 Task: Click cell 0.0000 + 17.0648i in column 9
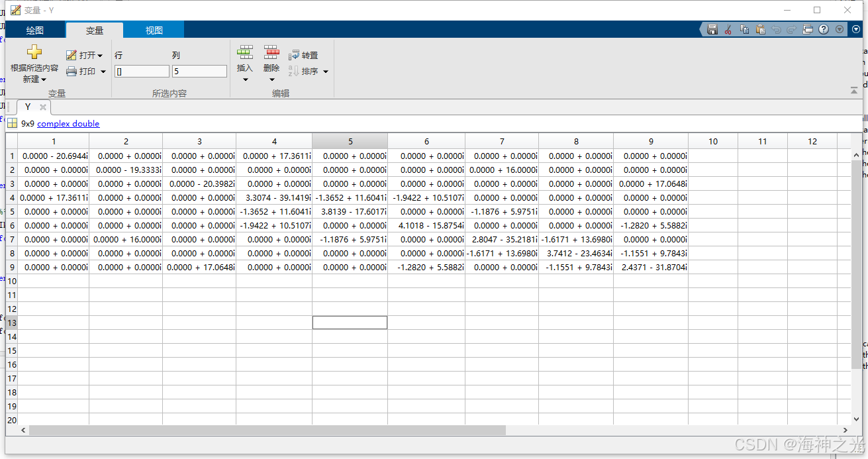[x=651, y=183]
